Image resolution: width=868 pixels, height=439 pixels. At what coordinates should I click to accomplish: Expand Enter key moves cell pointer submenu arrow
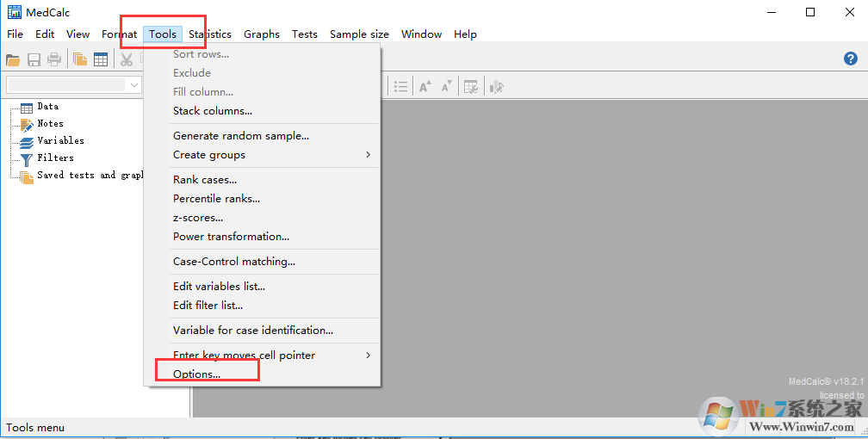[369, 355]
